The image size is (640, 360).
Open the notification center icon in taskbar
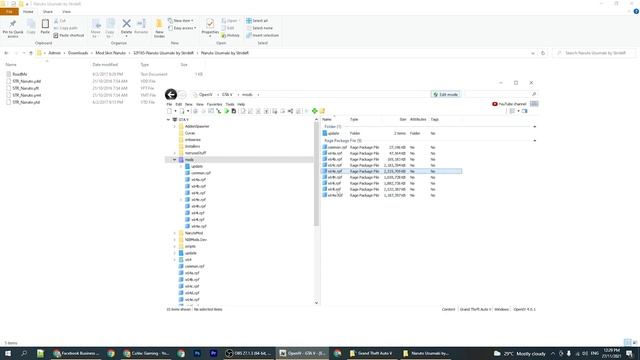629,353
